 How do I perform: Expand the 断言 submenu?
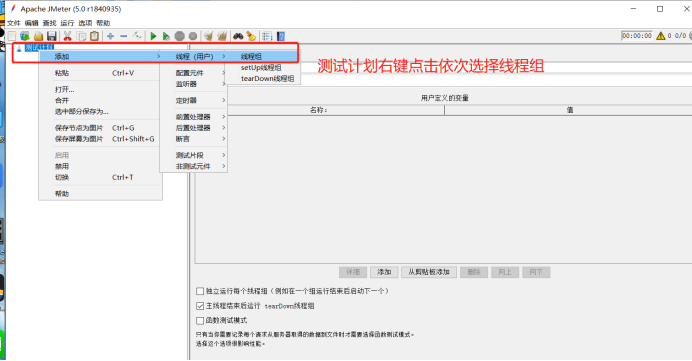point(194,139)
